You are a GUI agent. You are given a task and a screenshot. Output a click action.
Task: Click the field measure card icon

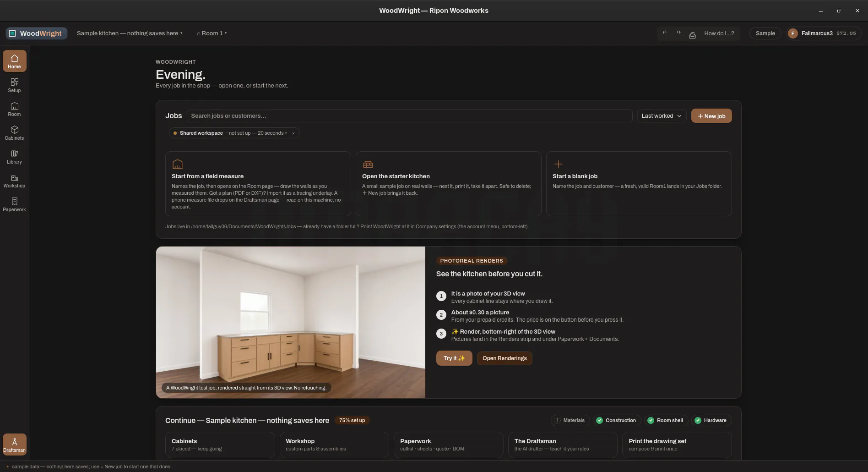click(177, 164)
